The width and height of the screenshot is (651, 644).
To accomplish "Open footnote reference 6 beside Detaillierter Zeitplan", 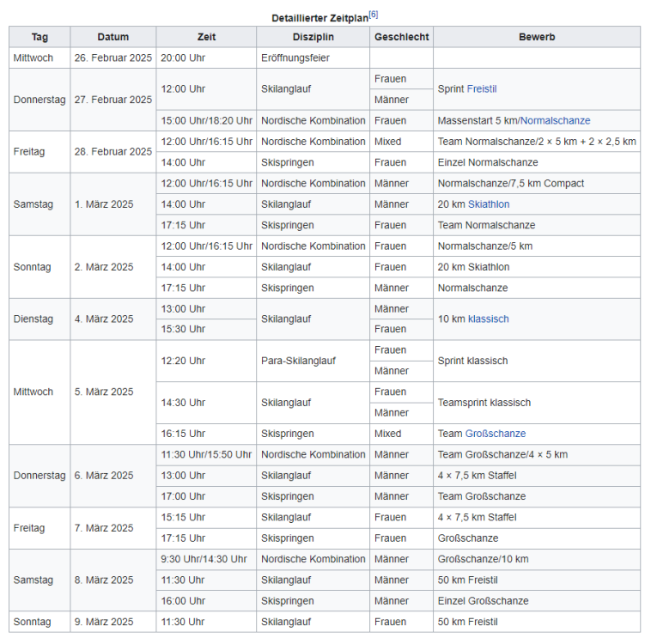I will pos(374,15).
